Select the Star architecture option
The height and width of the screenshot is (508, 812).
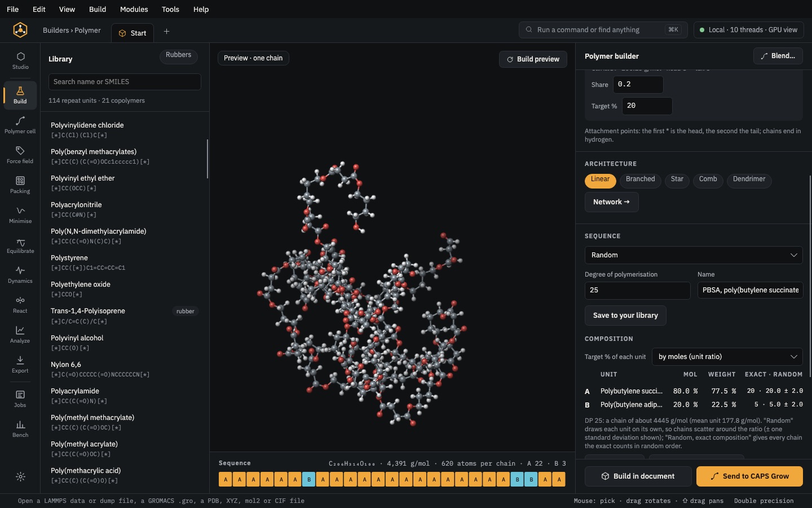coord(677,180)
